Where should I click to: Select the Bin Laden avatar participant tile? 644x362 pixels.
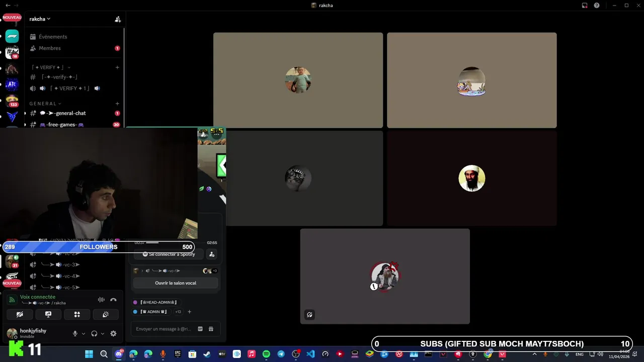pyautogui.click(x=472, y=178)
